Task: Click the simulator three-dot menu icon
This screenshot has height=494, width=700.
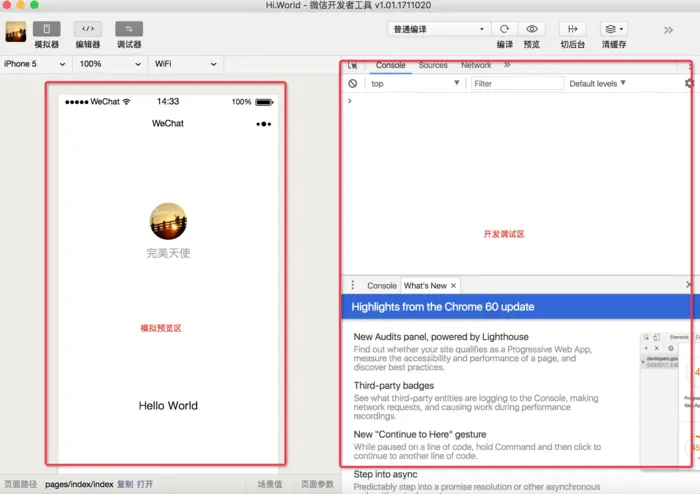Action: [263, 124]
